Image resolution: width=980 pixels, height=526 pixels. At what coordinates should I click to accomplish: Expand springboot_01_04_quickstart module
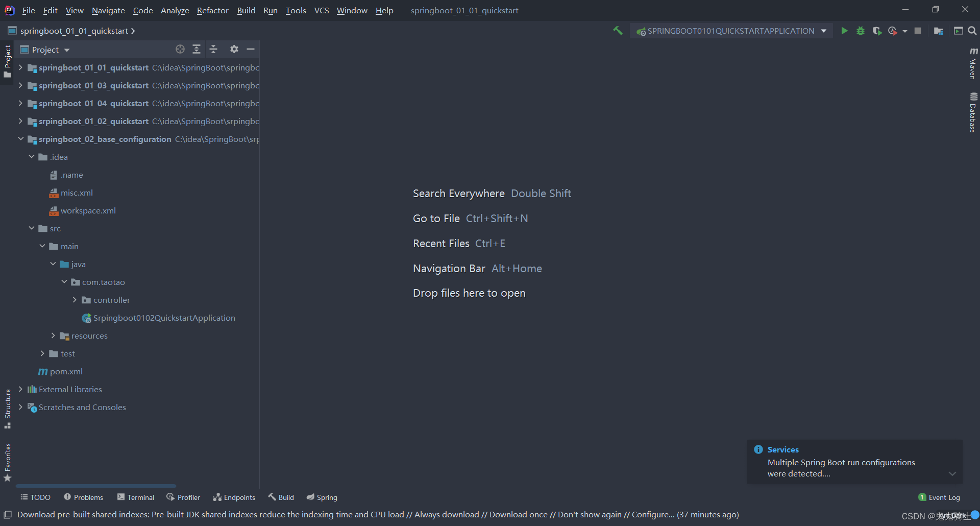coord(20,103)
